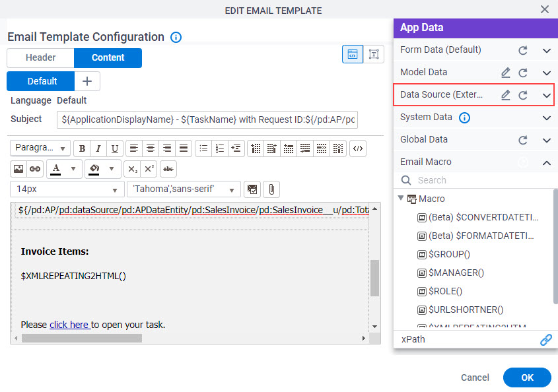Refresh Model Data
Screen dimensions: 558x392
point(523,73)
